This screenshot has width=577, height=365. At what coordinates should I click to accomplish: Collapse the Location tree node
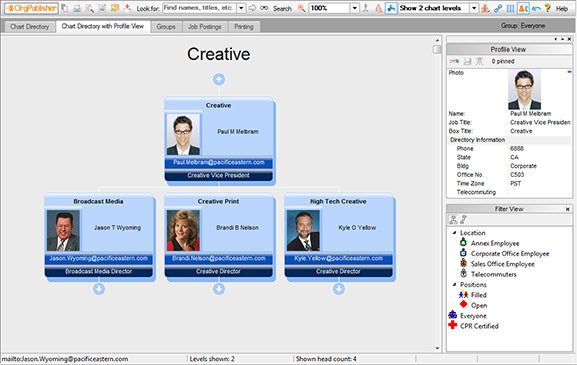454,233
